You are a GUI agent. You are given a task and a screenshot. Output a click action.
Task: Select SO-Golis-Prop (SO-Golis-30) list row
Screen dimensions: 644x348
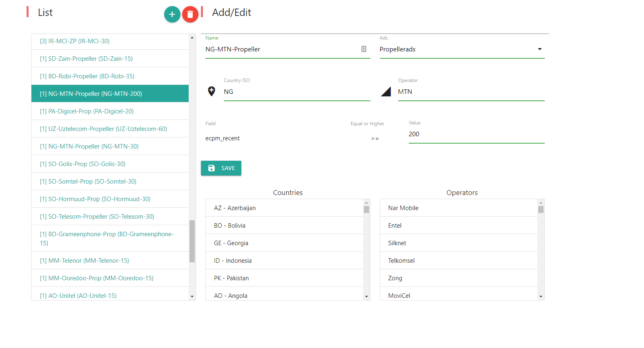point(110,164)
